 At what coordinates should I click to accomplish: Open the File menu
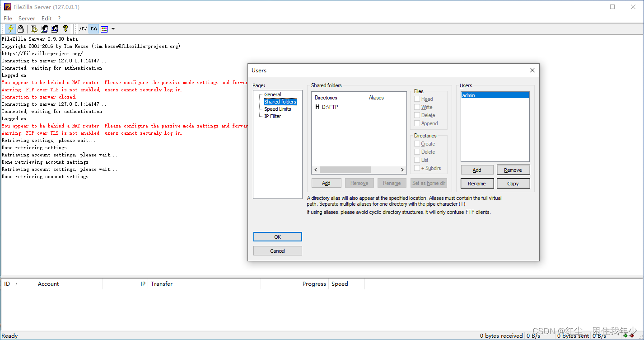pos(8,19)
